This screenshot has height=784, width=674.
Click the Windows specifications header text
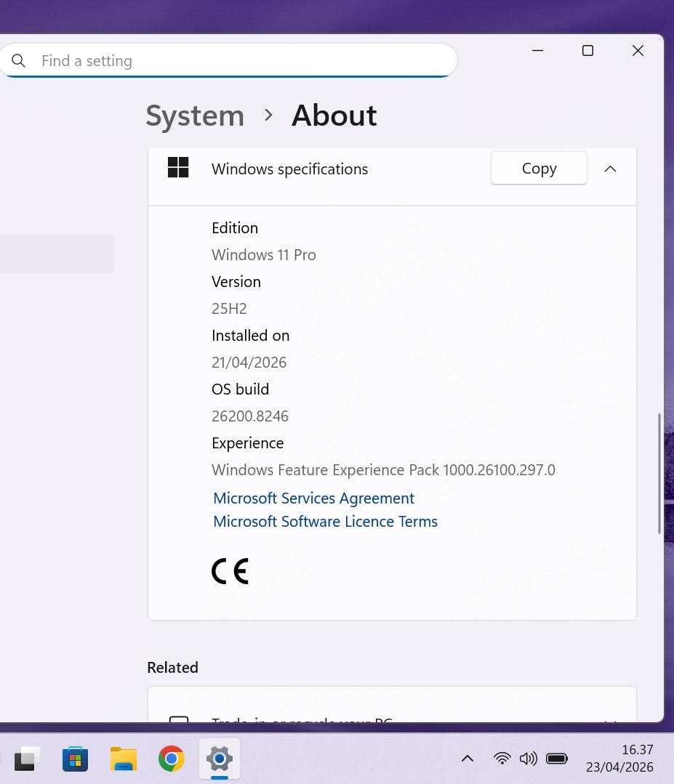tap(289, 169)
